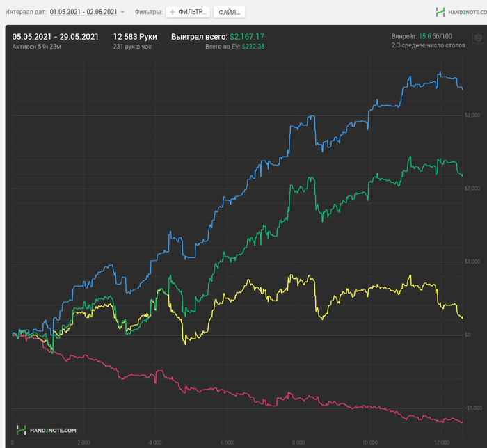
Task: Select the 05.05.2021 - 29.05.2021 date text
Action: click(x=55, y=37)
